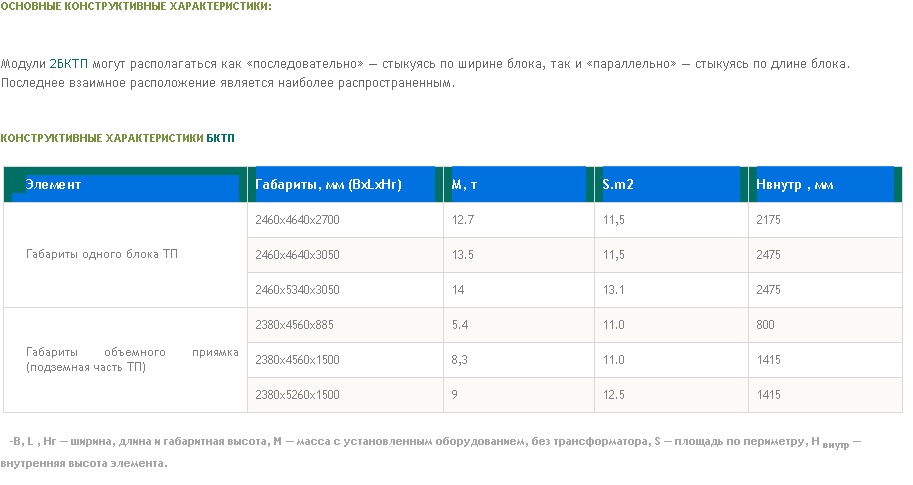This screenshot has width=913, height=485.
Task: Select the 13.5 mass value
Action: click(463, 255)
